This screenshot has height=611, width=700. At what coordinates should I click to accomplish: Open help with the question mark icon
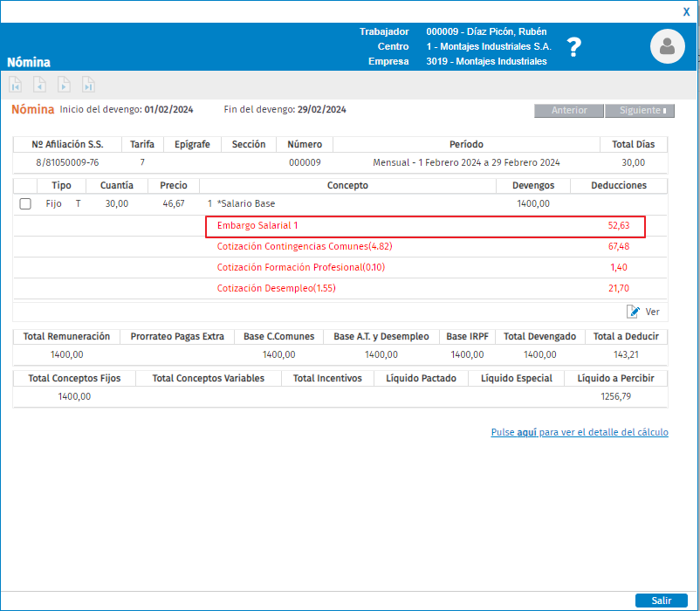573,47
